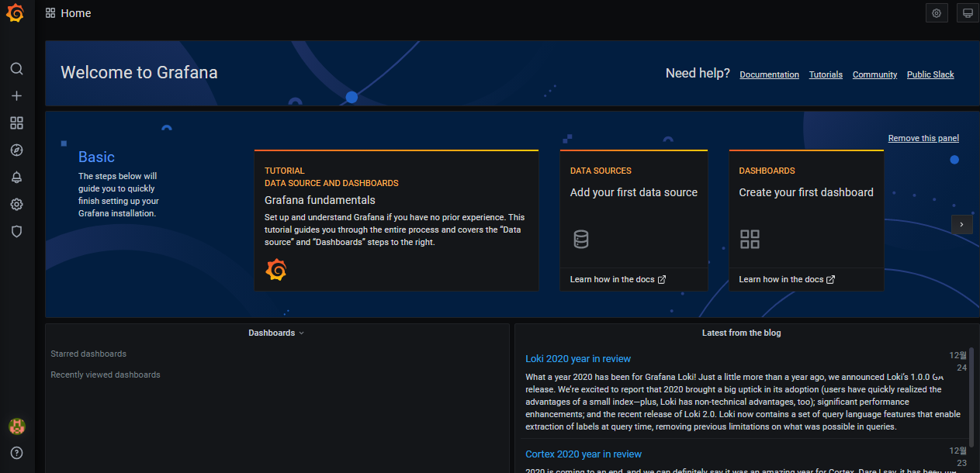Click the database icon in Data Sources card

(581, 239)
